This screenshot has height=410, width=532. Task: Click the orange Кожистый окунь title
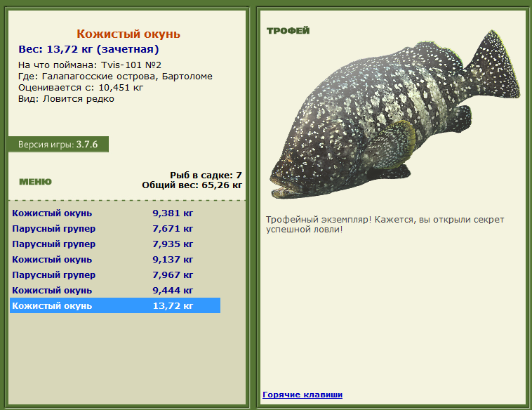point(128,34)
